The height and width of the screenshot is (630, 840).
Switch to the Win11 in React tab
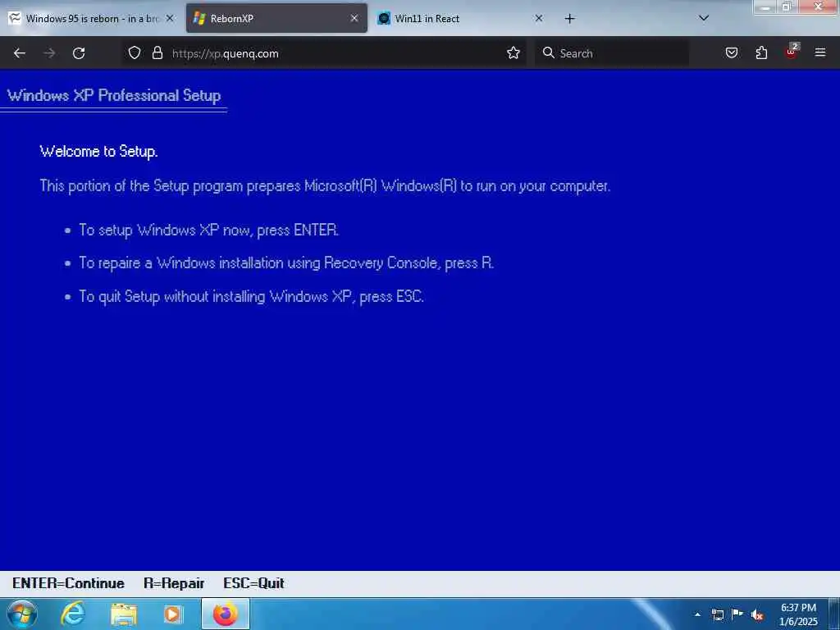(461, 18)
